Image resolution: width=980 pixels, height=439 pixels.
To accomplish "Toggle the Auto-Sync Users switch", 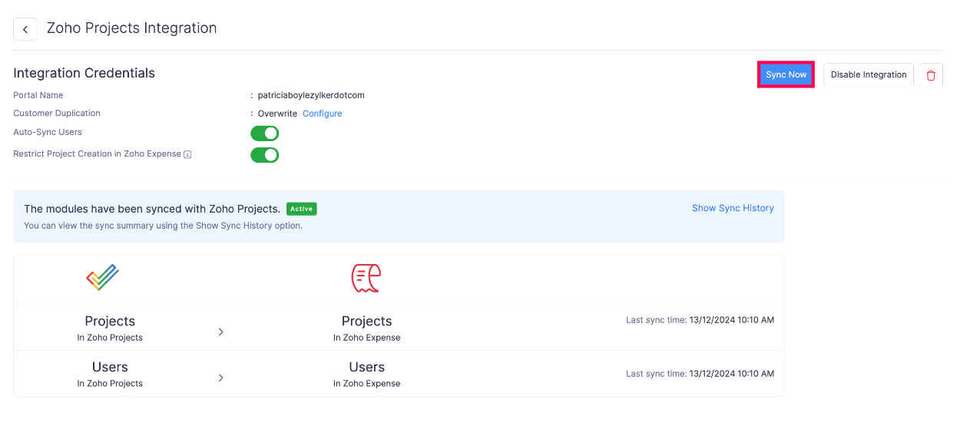I will coord(265,134).
